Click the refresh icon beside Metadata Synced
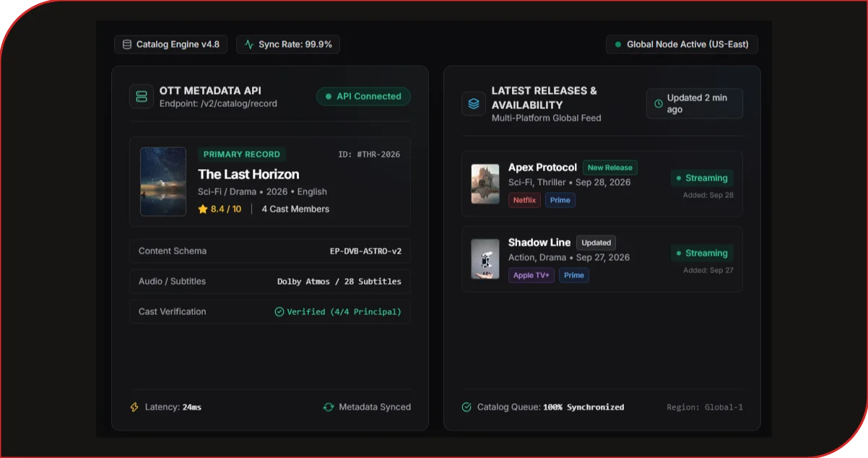 click(329, 407)
